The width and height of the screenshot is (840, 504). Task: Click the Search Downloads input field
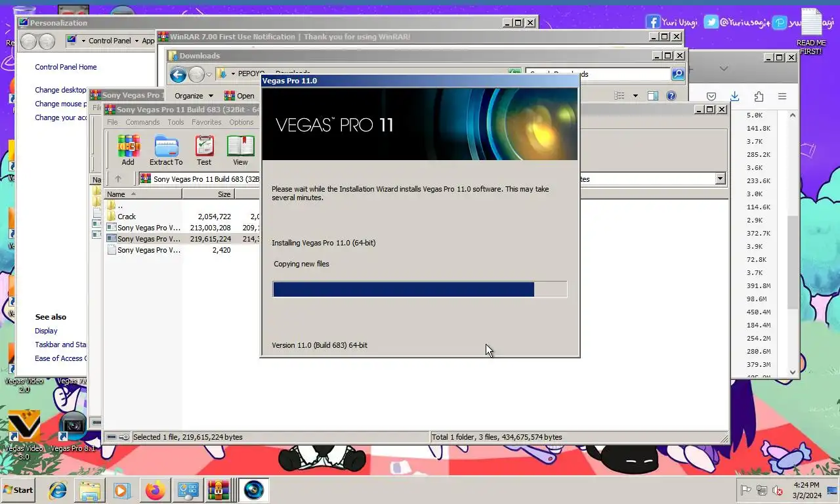click(x=597, y=74)
